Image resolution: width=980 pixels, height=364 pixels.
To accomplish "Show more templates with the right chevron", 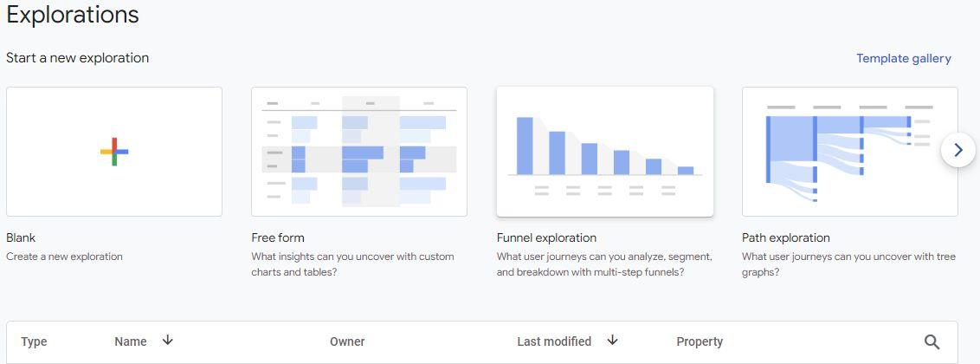I will (x=957, y=150).
